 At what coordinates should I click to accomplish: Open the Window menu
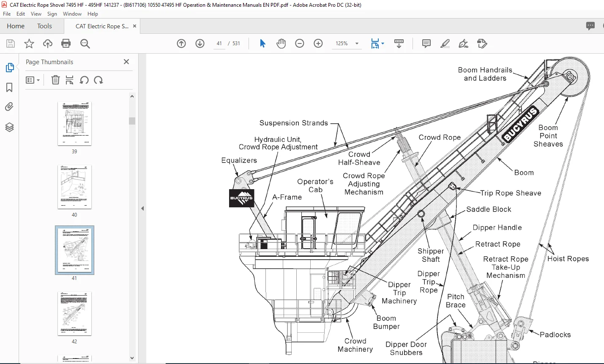click(x=72, y=14)
